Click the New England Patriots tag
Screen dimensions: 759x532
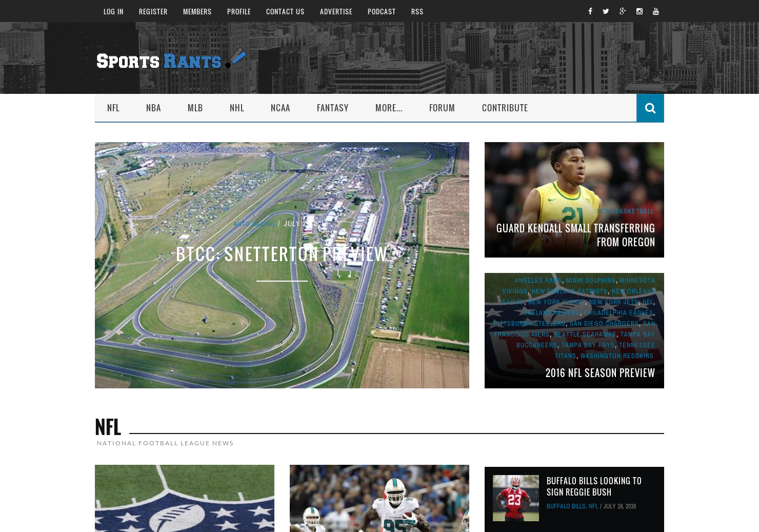[x=569, y=291]
